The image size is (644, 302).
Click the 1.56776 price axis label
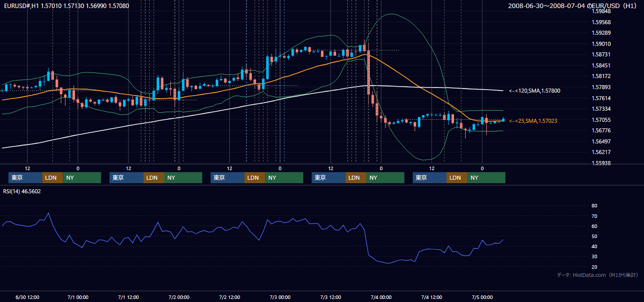tap(601, 130)
